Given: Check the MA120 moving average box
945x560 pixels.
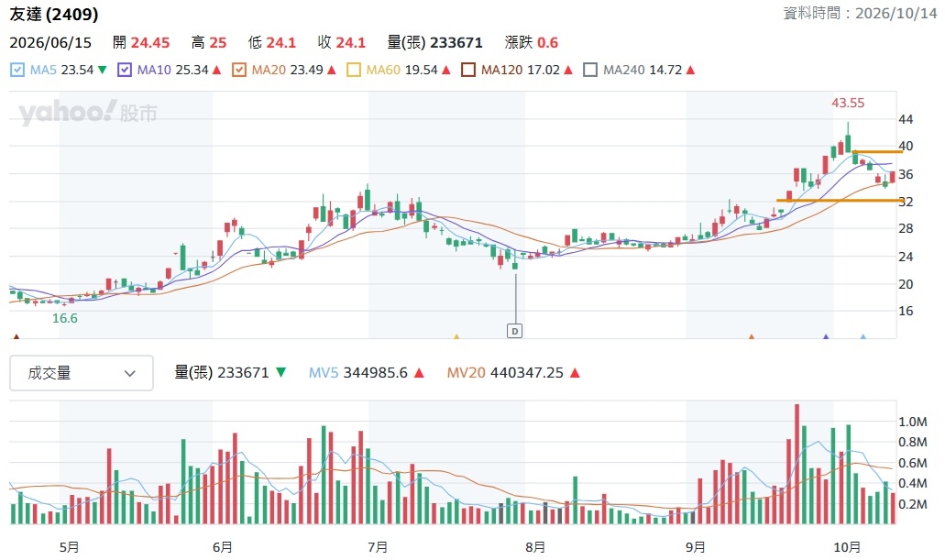Looking at the screenshot, I should click(468, 70).
